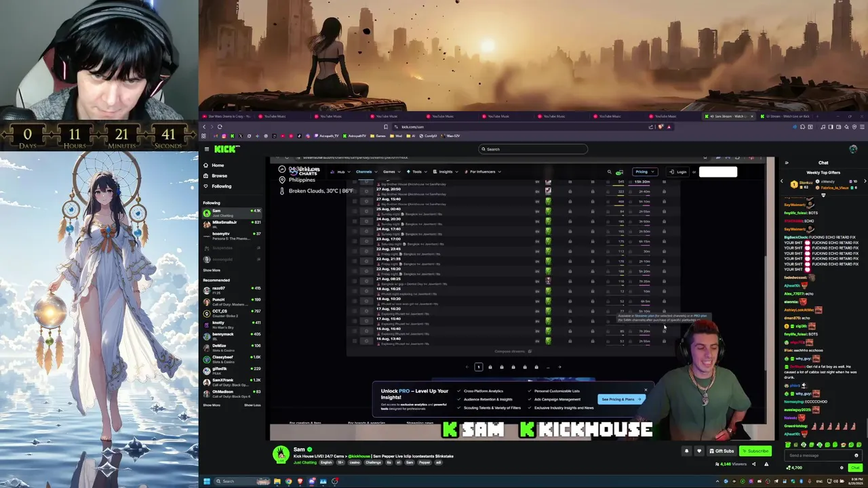Image resolution: width=868 pixels, height=488 pixels.
Task: Go back using browser back arrow
Action: (x=204, y=127)
